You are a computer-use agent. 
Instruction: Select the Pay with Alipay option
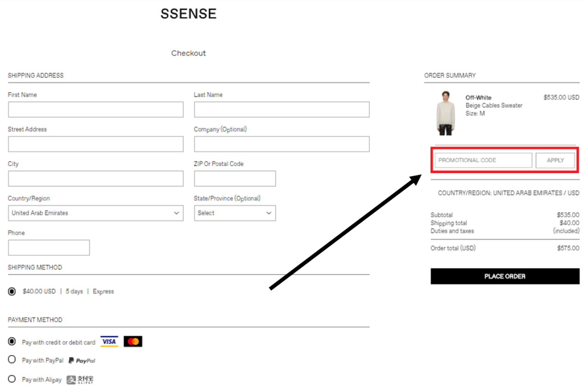[x=12, y=379]
